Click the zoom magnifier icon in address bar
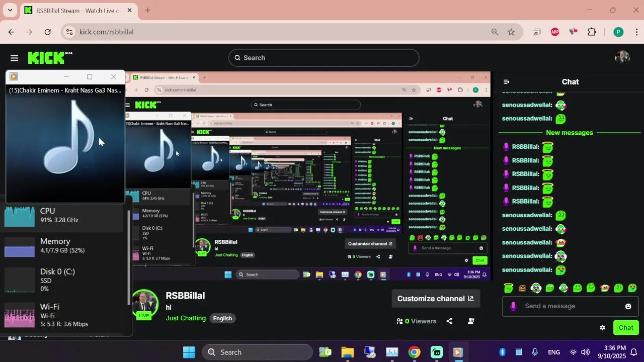Screen dimensions: 644x362 click(x=495, y=32)
